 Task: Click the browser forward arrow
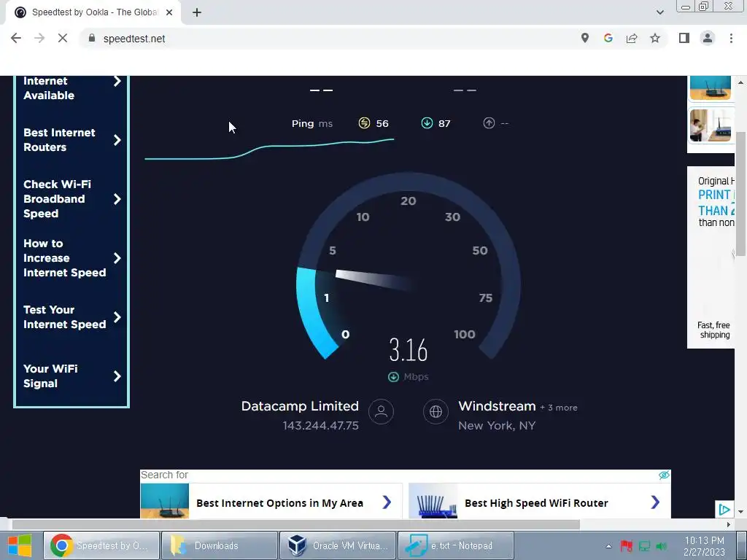tap(39, 38)
